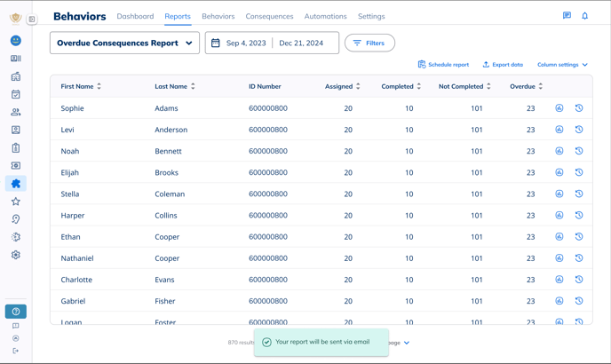Open profile icon in Levi Anderson row
Image resolution: width=611 pixels, height=364 pixels.
[x=559, y=130]
